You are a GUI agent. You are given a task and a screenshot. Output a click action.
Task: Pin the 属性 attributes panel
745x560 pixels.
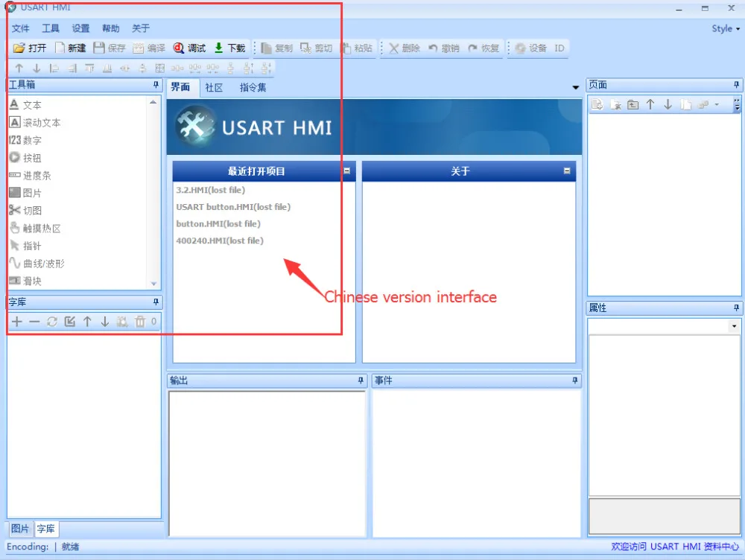(x=736, y=308)
